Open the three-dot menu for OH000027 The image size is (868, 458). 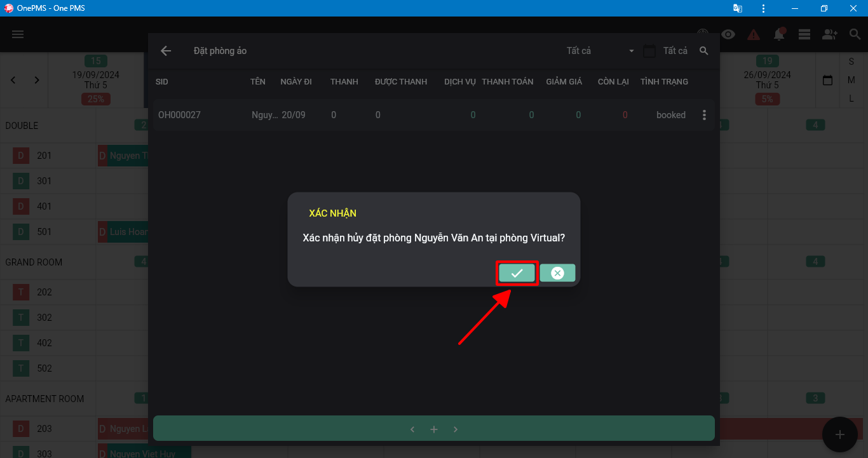click(704, 115)
